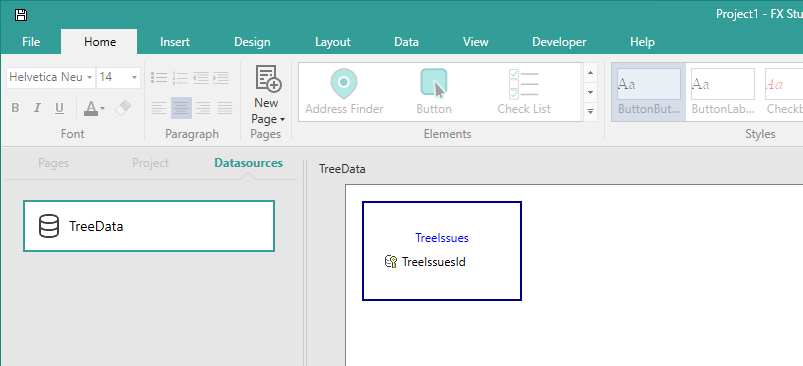Image resolution: width=803 pixels, height=366 pixels.
Task: Switch to the Home ribbon tab
Action: click(100, 42)
